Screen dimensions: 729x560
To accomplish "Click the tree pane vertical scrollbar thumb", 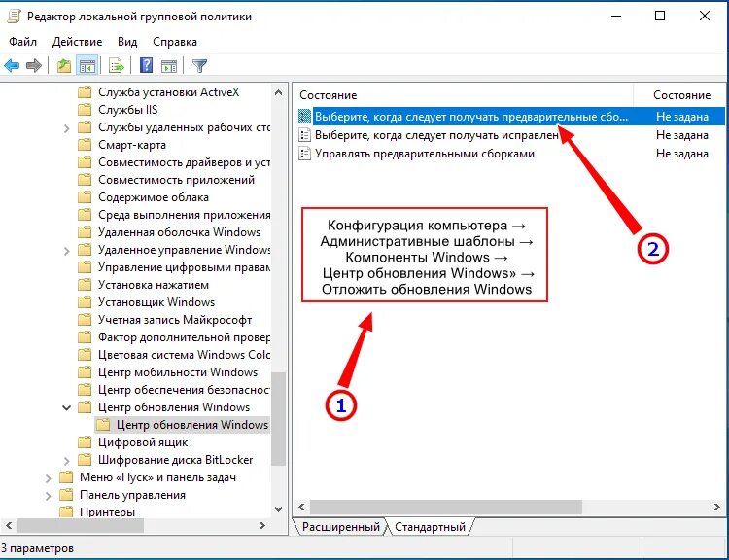I will tap(279, 419).
